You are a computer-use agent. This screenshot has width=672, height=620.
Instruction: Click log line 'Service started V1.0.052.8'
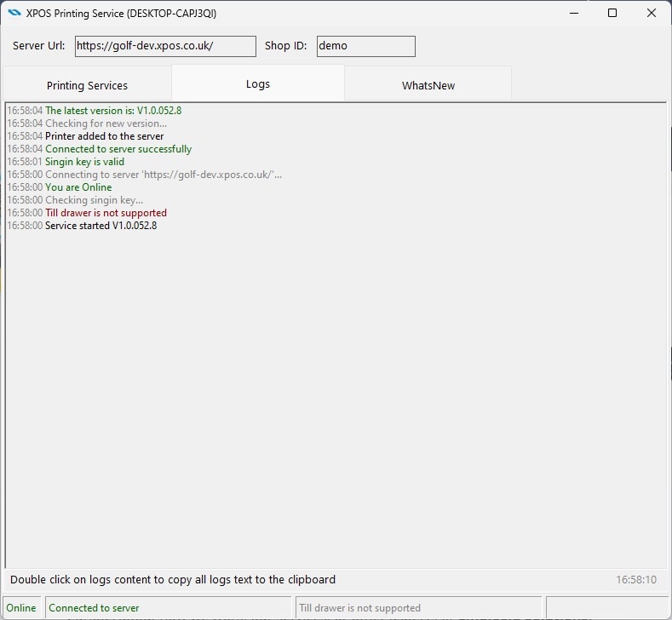(82, 226)
